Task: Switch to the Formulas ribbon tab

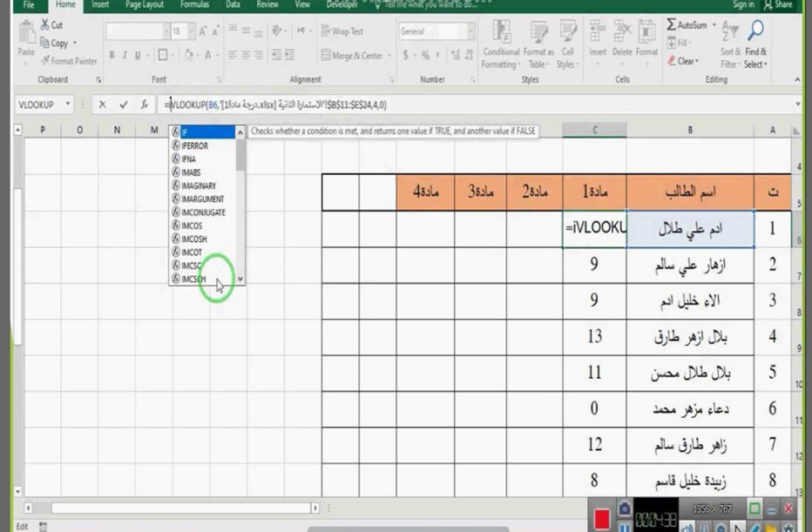Action: tap(194, 5)
